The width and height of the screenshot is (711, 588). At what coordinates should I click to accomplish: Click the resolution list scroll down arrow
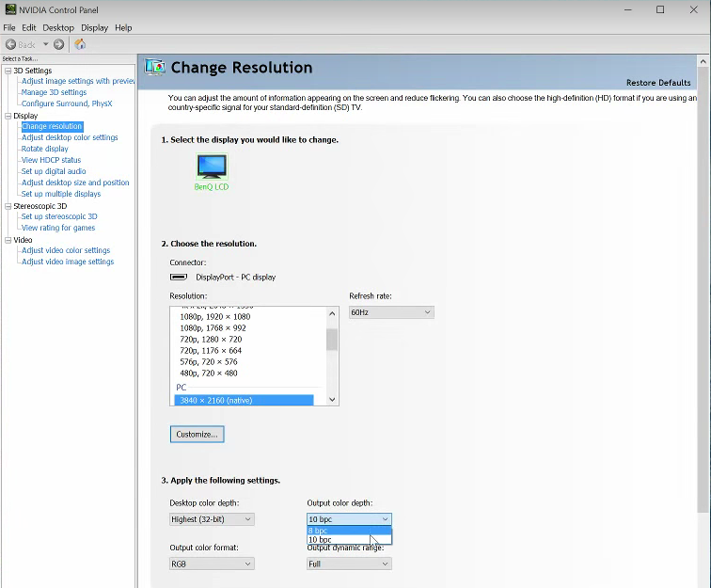point(332,399)
